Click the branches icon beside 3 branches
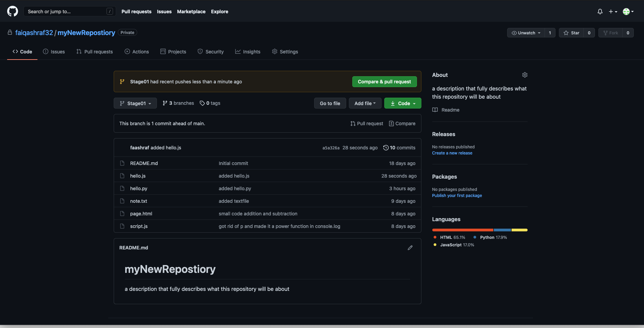This screenshot has height=328, width=644. pyautogui.click(x=165, y=103)
